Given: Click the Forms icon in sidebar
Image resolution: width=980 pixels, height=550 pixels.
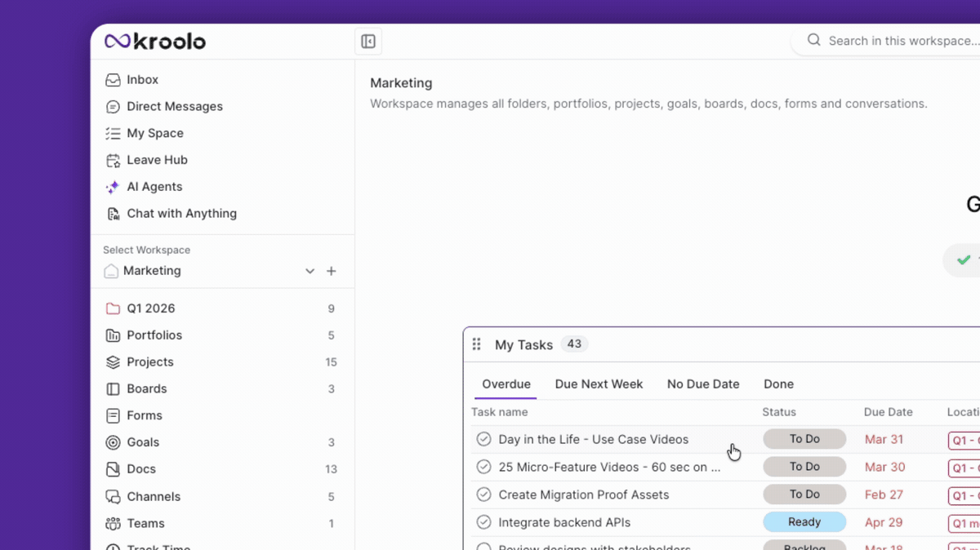Looking at the screenshot, I should coord(113,415).
